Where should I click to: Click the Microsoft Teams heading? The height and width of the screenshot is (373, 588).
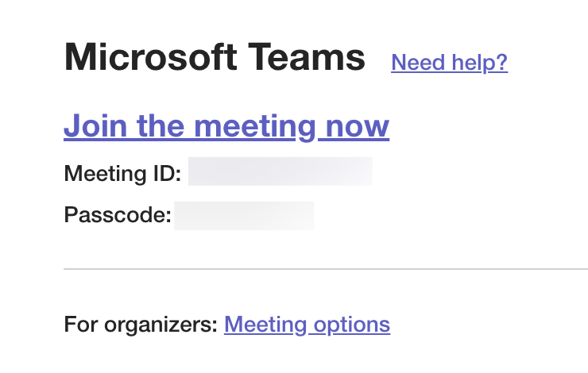(215, 58)
